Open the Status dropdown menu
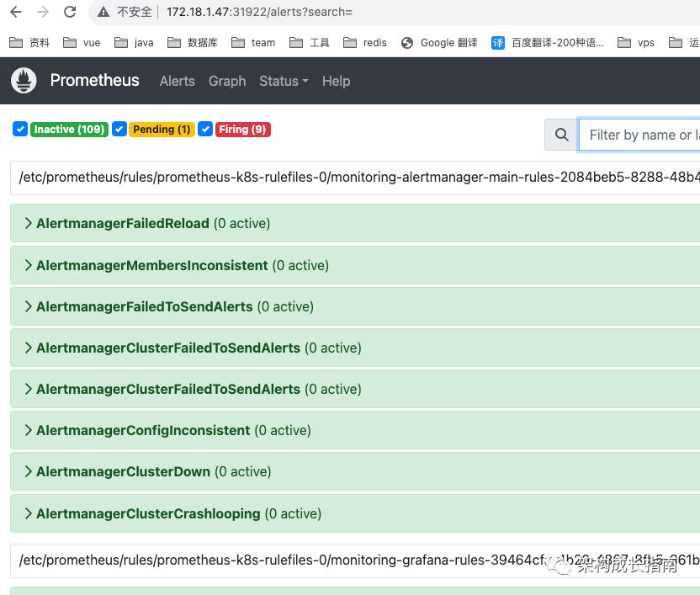This screenshot has width=700, height=595. point(284,81)
